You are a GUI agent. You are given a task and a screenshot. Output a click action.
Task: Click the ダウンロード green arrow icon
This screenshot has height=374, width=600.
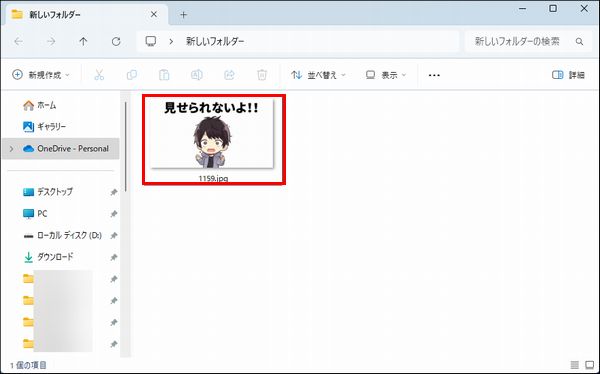(x=28, y=257)
